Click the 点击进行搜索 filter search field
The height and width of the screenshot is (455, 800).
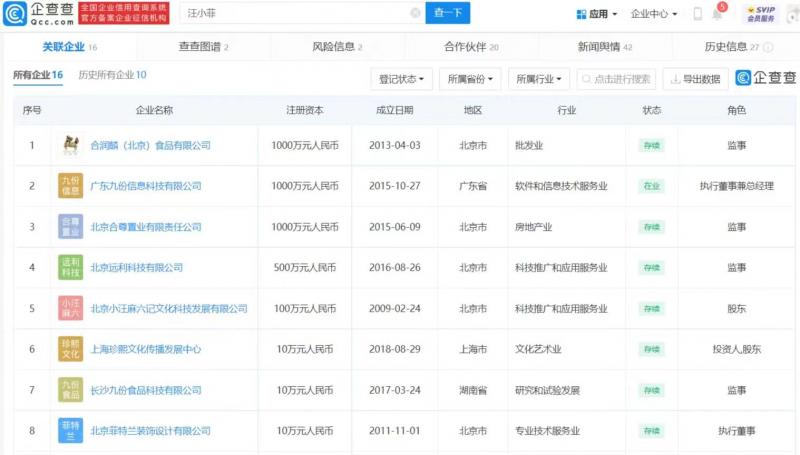pos(616,79)
